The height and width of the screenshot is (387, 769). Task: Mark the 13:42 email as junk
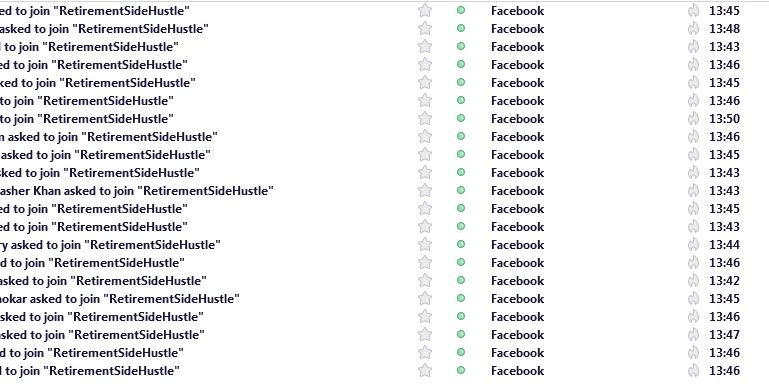point(693,280)
